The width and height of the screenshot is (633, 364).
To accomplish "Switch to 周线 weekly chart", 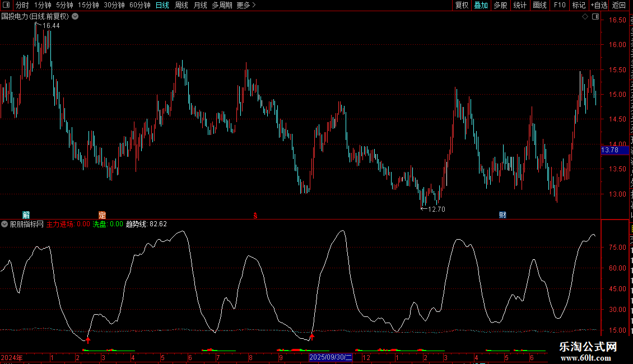I will pyautogui.click(x=181, y=5).
